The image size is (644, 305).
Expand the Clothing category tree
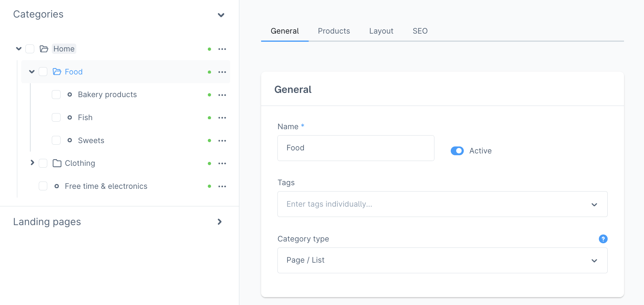(x=32, y=163)
